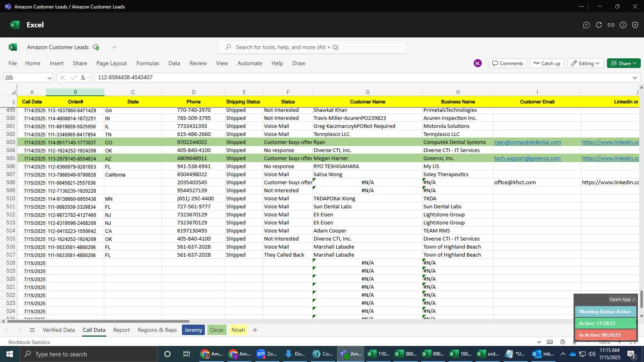The height and width of the screenshot is (362, 644).
Task: Open Workbook Statistics in the status bar
Action: [x=29, y=342]
